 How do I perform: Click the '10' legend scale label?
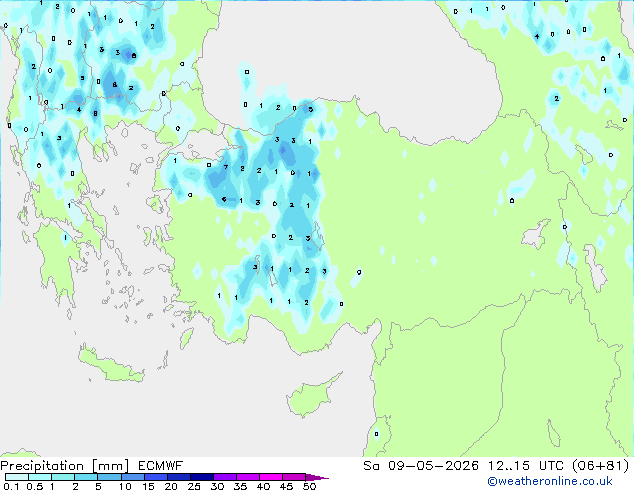125,486
